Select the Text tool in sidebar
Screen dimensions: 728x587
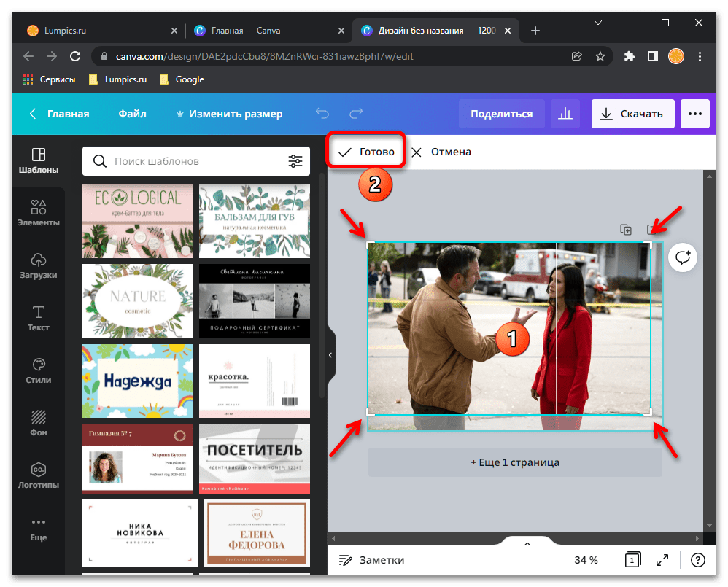[39, 318]
